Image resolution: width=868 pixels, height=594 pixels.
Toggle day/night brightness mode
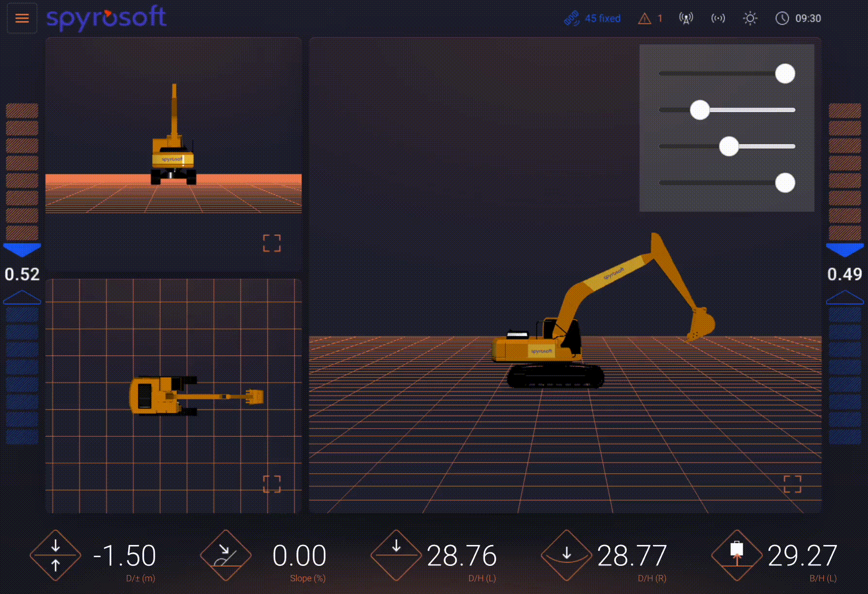click(x=750, y=18)
